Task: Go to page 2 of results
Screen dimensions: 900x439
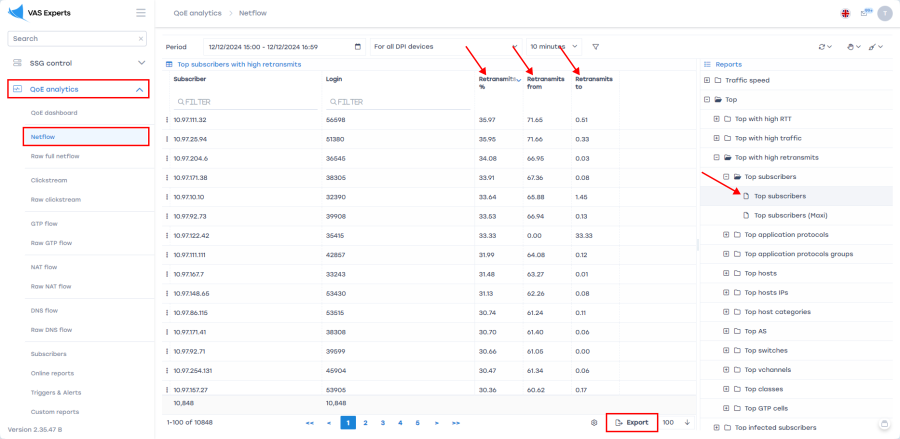Action: tap(366, 423)
